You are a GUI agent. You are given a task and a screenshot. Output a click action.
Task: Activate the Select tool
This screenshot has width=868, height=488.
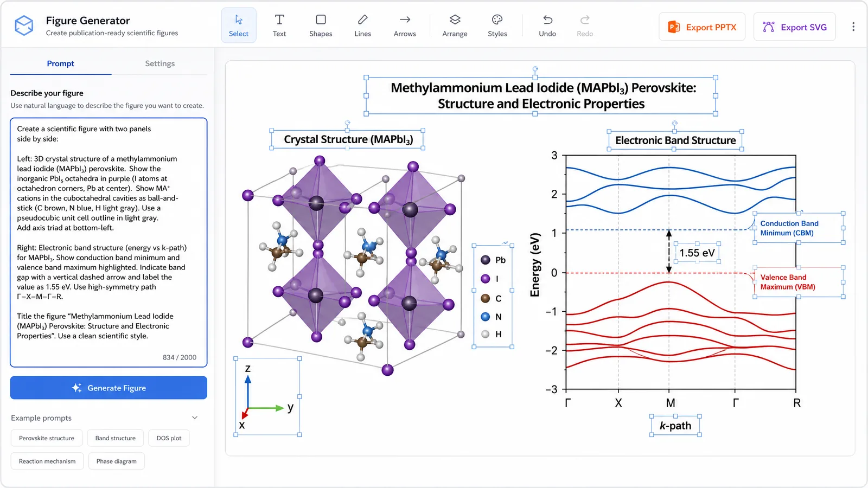point(239,25)
